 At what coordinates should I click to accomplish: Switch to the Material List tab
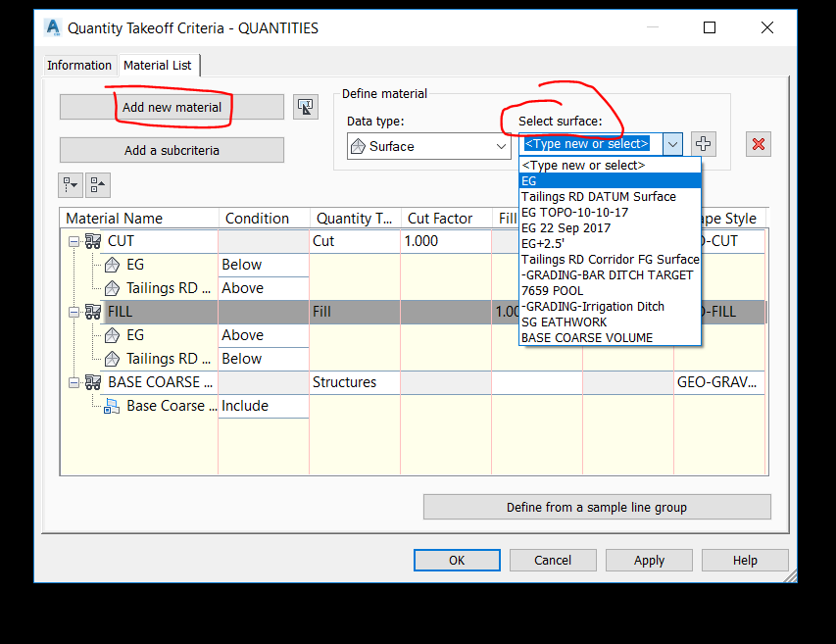(x=158, y=65)
